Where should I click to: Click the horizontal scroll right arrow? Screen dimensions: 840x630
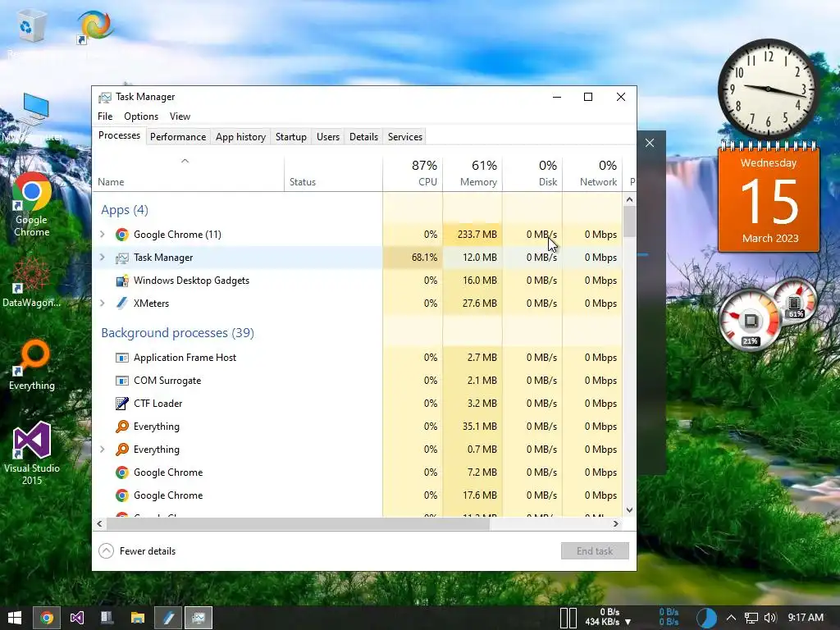pos(615,523)
